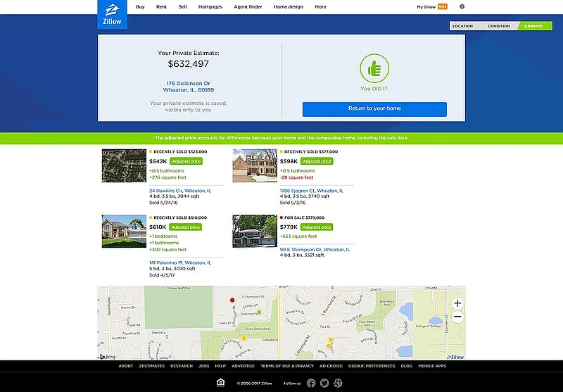Screen dimensions: 563x392
Task: Open Cookie Preferences footer link
Action: 372,366
